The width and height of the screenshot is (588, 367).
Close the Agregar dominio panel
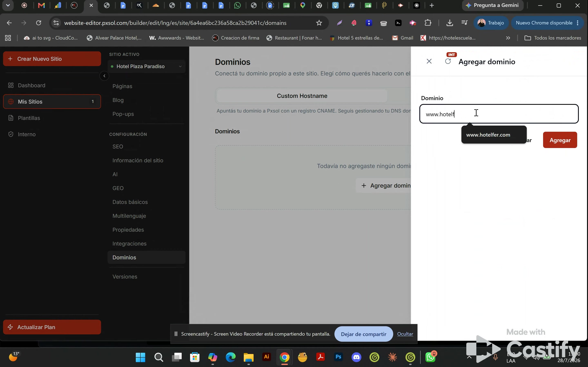coord(429,61)
